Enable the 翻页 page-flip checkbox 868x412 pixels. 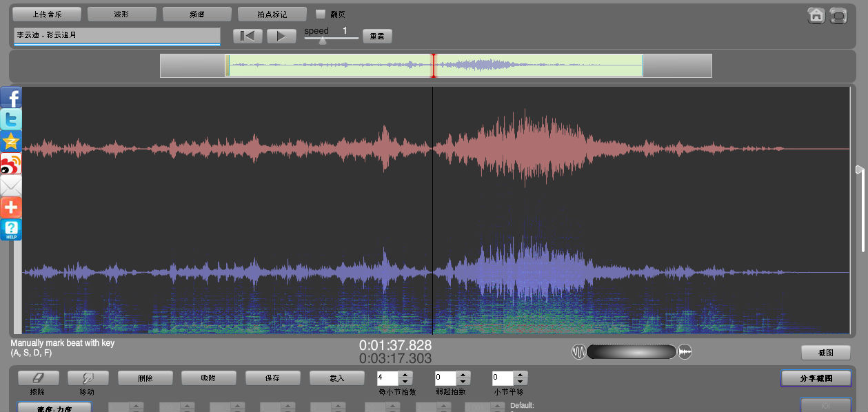click(x=321, y=14)
